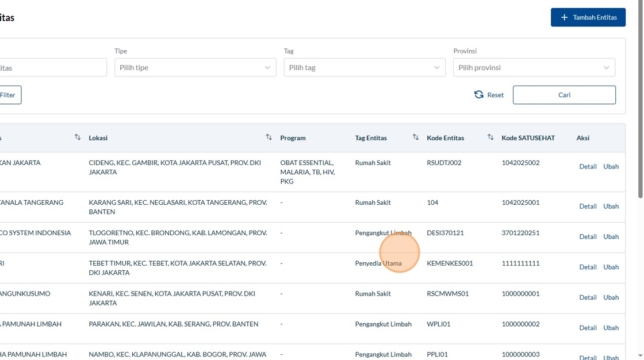Click Ubah for RSUDTJ002 entity
This screenshot has height=360, width=644.
[611, 167]
